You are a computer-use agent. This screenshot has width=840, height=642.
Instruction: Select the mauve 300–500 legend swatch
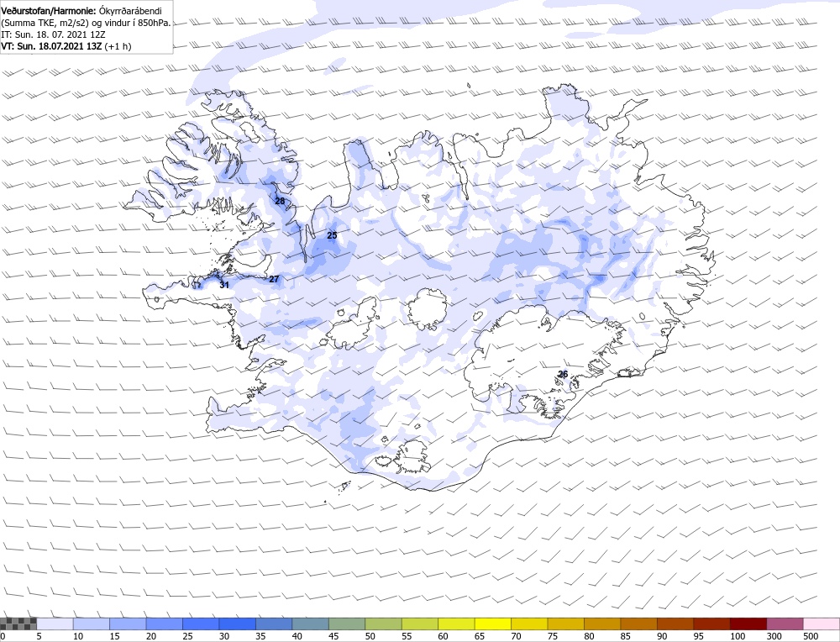[785, 624]
